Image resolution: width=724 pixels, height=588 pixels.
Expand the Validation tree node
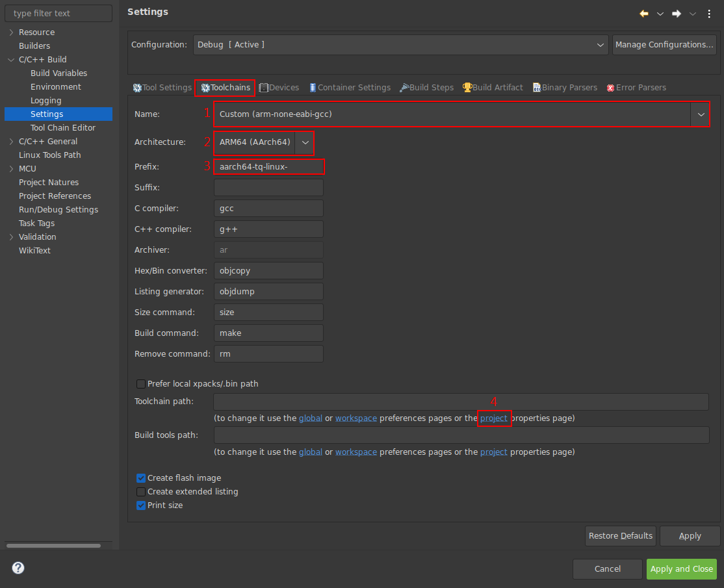[12, 237]
